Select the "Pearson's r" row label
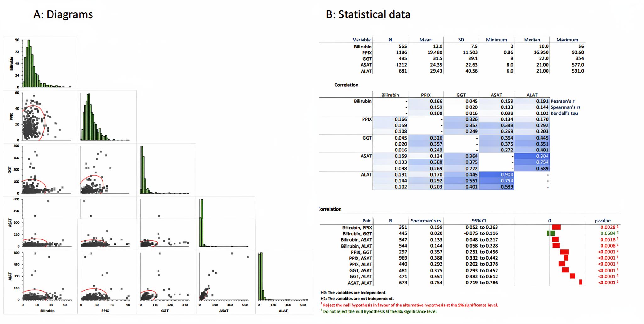Viewport: 644px width, 324px height. pyautogui.click(x=562, y=101)
